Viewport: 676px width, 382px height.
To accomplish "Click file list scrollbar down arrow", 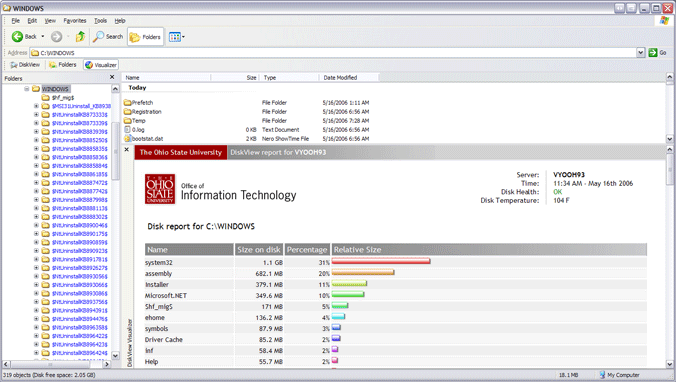I will point(670,139).
